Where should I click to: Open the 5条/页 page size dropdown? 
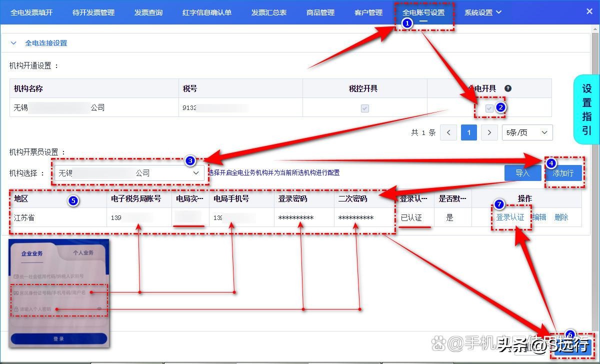(x=527, y=132)
